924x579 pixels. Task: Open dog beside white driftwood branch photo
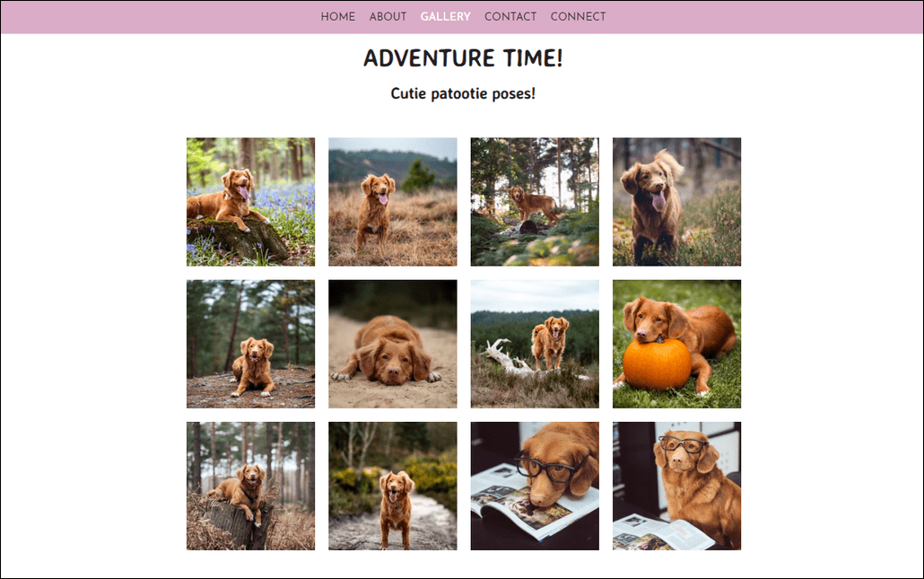pyautogui.click(x=535, y=344)
